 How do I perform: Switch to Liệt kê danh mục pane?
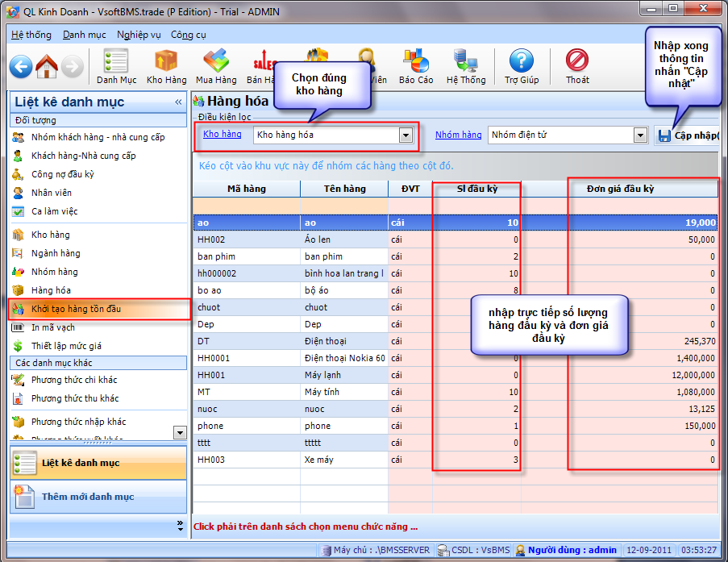pyautogui.click(x=98, y=463)
